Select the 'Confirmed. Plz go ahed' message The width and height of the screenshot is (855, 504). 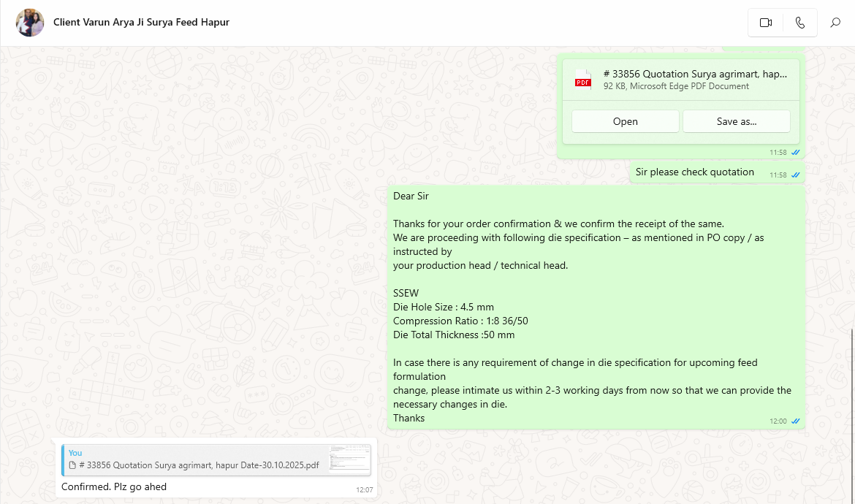(x=114, y=486)
